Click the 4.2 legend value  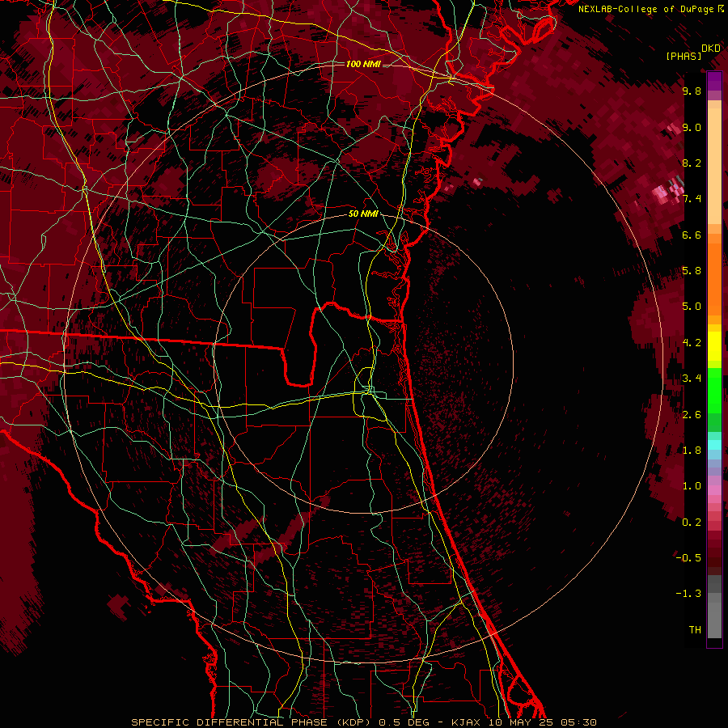[692, 343]
